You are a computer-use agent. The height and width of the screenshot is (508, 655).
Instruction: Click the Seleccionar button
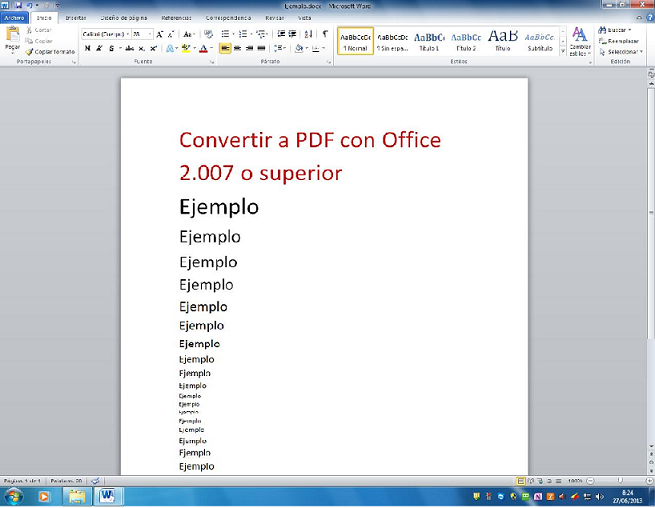click(x=620, y=52)
